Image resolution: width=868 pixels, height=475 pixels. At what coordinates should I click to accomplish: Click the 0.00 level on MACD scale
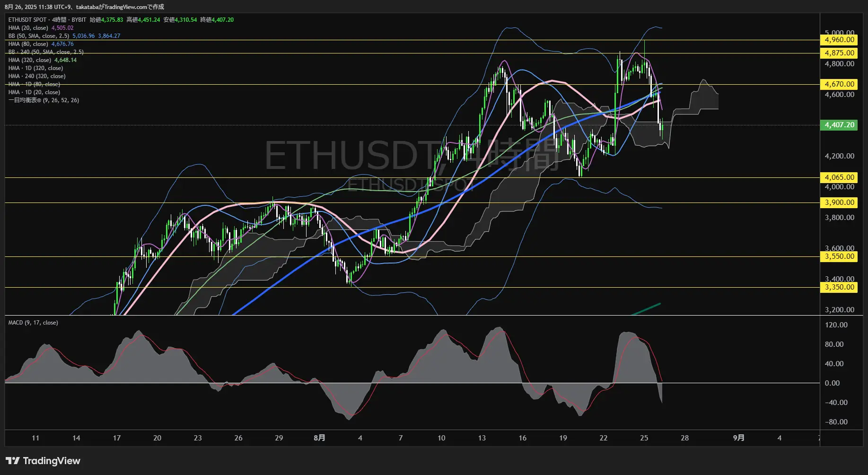coord(832,383)
